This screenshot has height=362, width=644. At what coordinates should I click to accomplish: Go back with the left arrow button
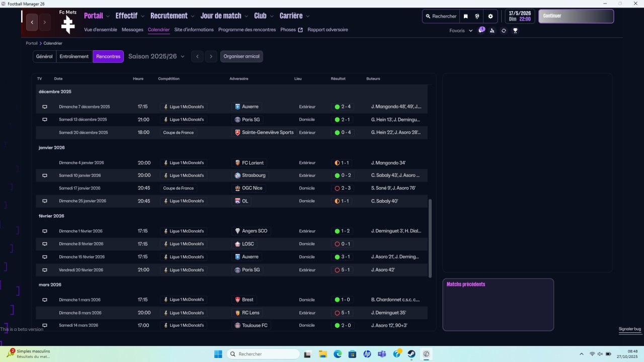(32, 22)
